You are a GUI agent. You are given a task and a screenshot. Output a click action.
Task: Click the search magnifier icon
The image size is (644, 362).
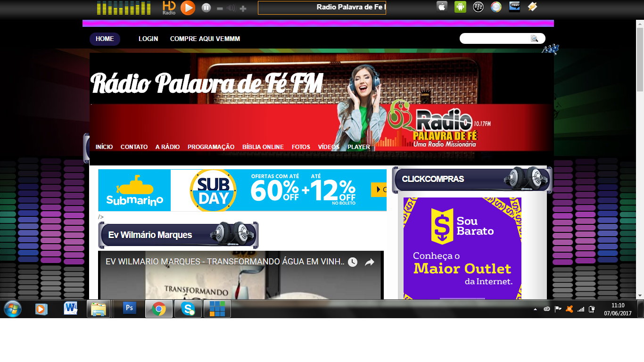[534, 39]
